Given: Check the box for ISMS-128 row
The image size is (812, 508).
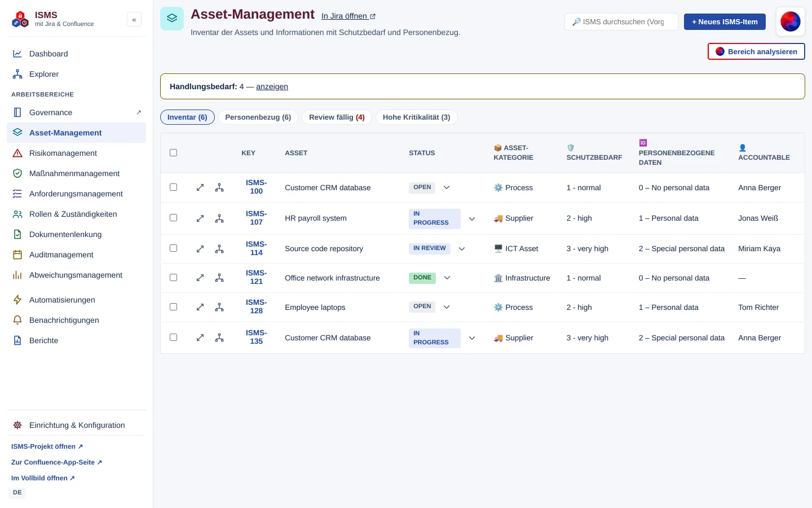Looking at the screenshot, I should pyautogui.click(x=174, y=307).
